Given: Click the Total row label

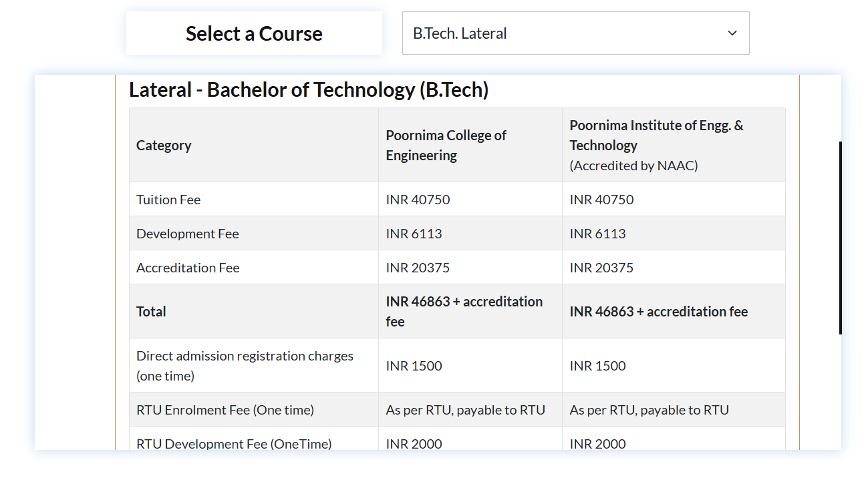Looking at the screenshot, I should pos(151,311).
